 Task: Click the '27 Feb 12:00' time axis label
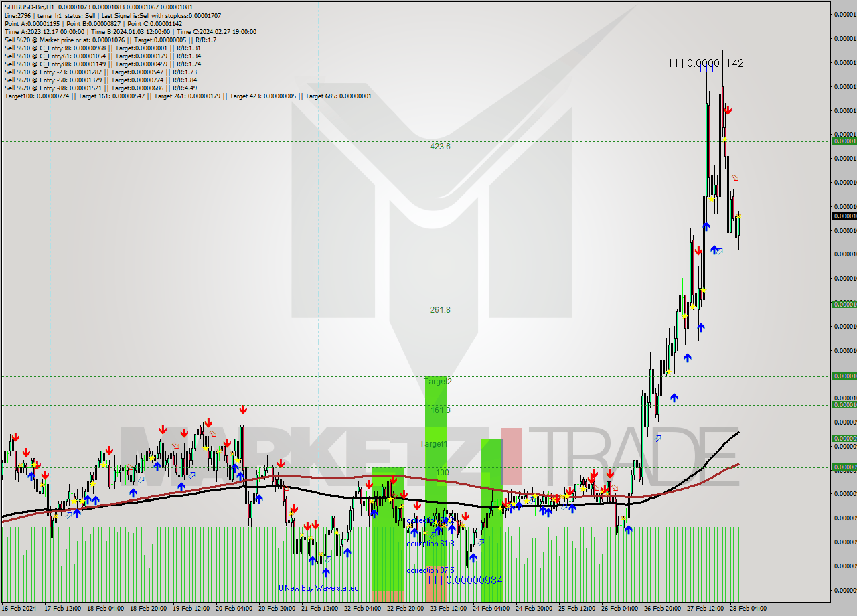[x=705, y=609]
